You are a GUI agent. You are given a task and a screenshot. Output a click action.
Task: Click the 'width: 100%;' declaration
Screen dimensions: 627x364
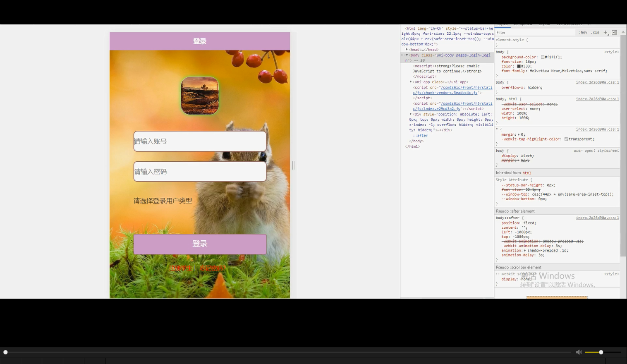(x=515, y=113)
